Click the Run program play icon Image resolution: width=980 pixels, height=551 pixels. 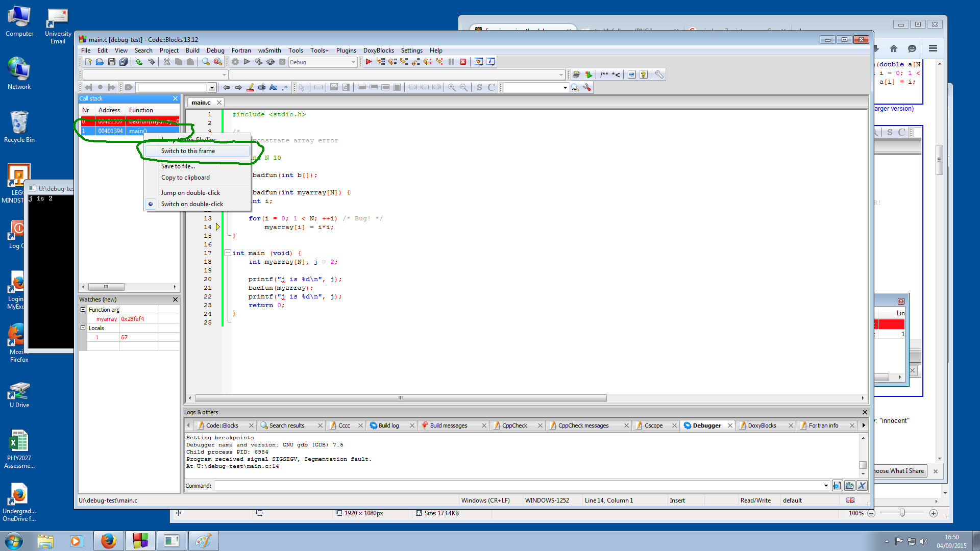[x=247, y=62]
